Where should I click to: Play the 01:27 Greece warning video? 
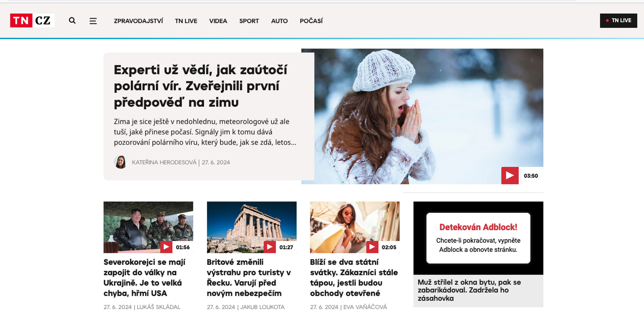(x=270, y=247)
